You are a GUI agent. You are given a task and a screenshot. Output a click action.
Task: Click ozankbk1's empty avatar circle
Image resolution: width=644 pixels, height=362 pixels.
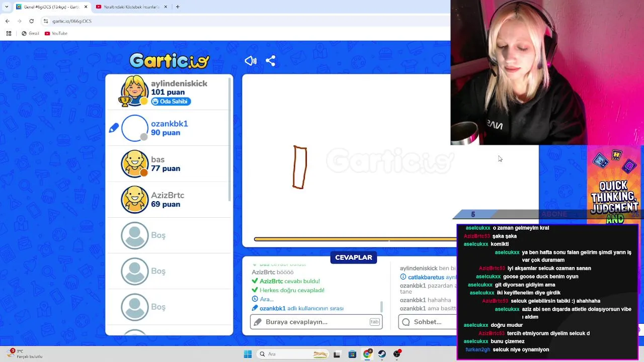(x=135, y=128)
